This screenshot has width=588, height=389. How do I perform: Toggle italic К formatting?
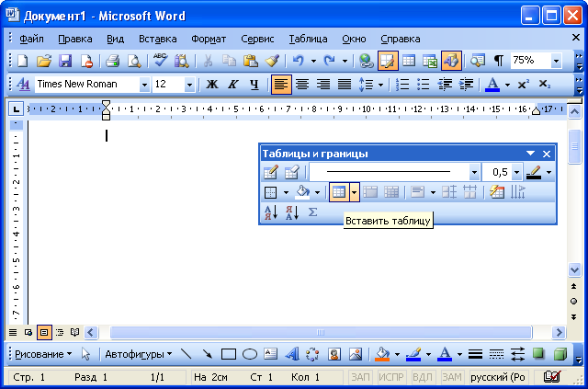coord(233,84)
